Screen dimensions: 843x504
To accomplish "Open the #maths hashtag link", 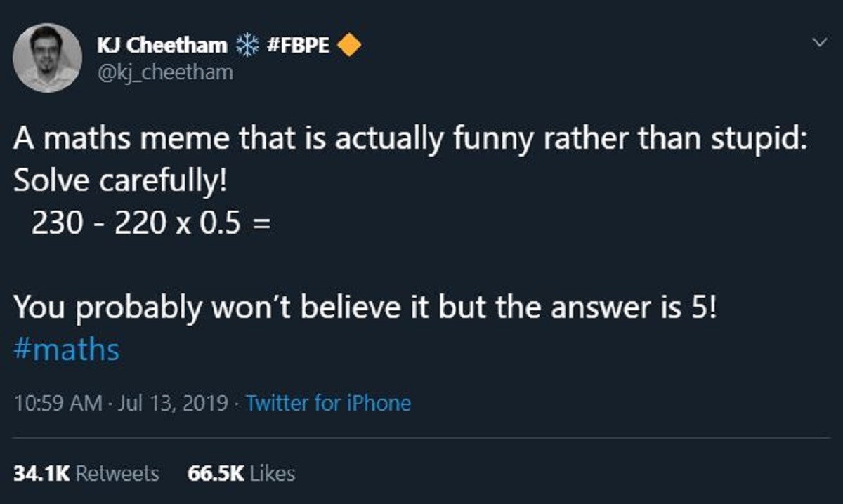I will pyautogui.click(x=67, y=350).
